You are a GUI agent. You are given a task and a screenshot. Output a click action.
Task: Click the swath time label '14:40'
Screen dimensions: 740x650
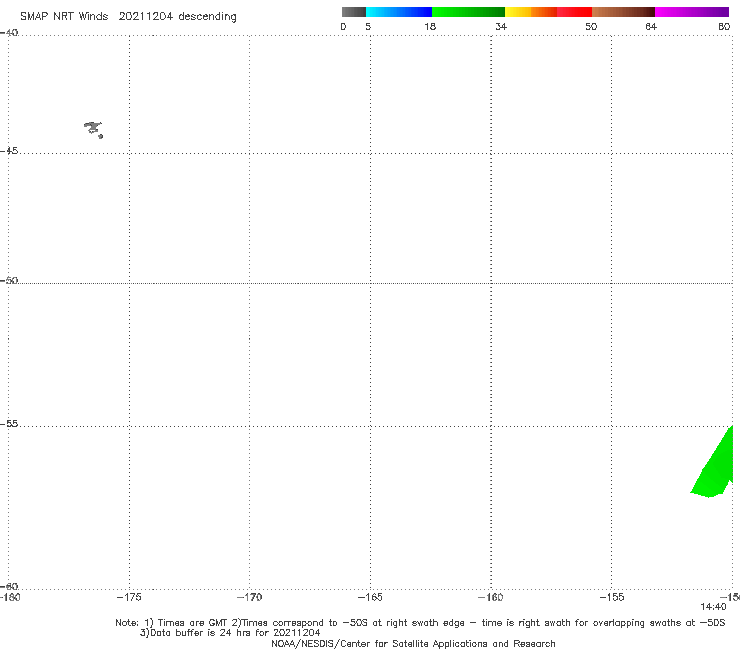point(713,607)
